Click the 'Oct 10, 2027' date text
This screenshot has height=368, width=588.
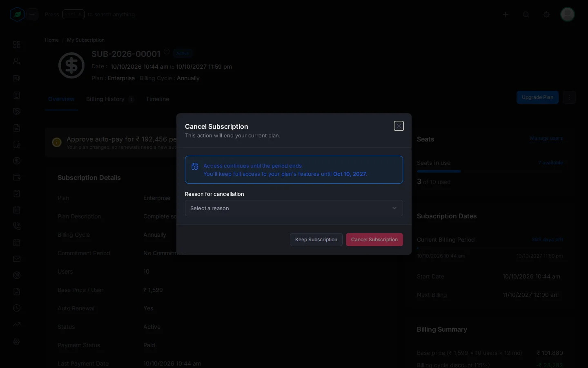[350, 174]
